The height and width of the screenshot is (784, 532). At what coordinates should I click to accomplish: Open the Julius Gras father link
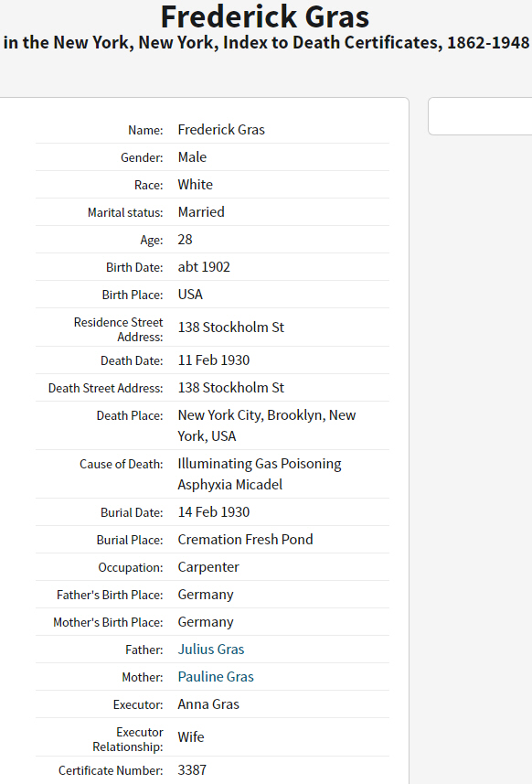pos(211,649)
